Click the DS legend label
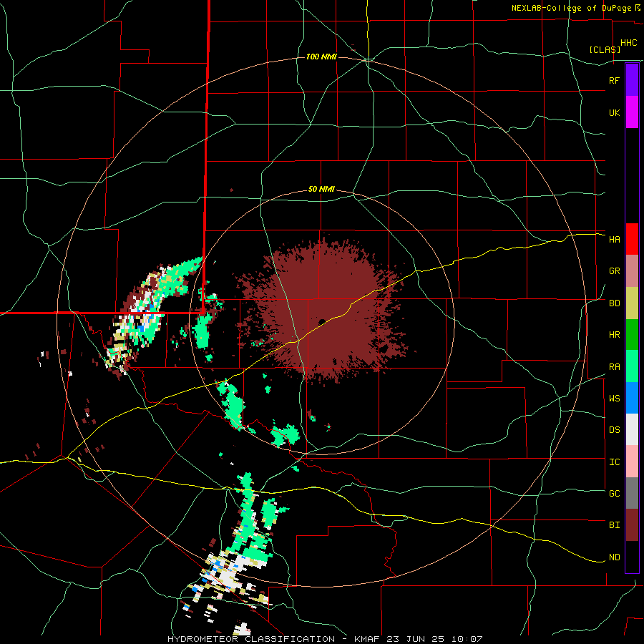644x644 pixels. [614, 429]
